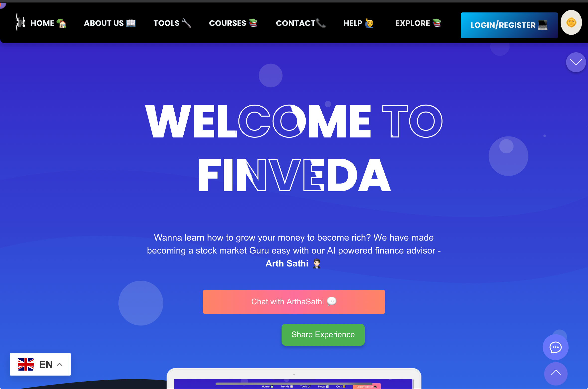Image resolution: width=588 pixels, height=389 pixels.
Task: Select the COURSES menu tab item
Action: [233, 23]
